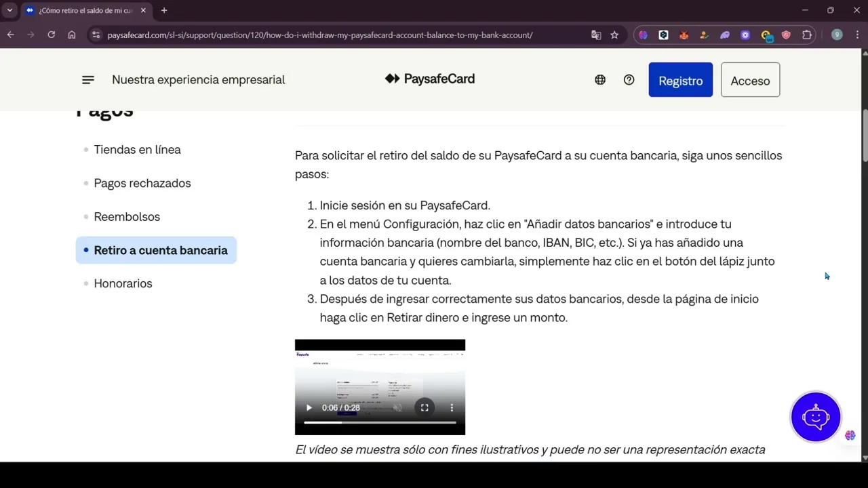Viewport: 868px width, 488px height.
Task: Open the MetaMask fox extension
Action: click(684, 35)
